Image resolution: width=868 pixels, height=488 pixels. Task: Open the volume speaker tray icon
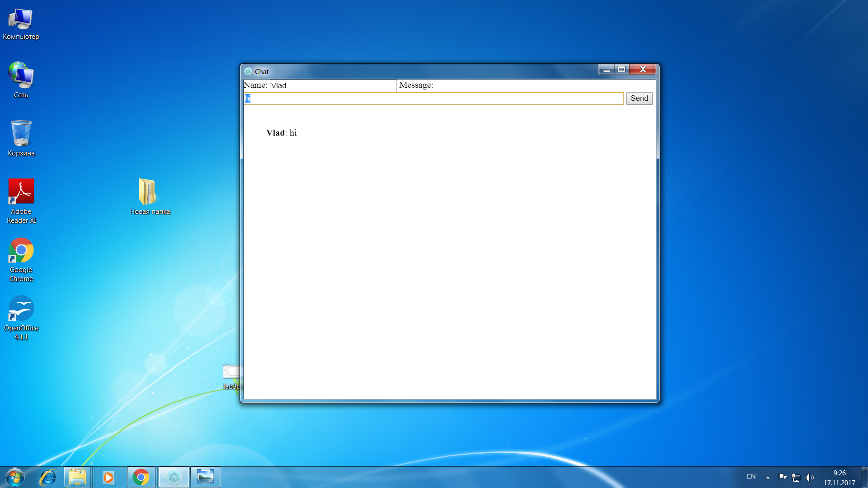tap(809, 477)
